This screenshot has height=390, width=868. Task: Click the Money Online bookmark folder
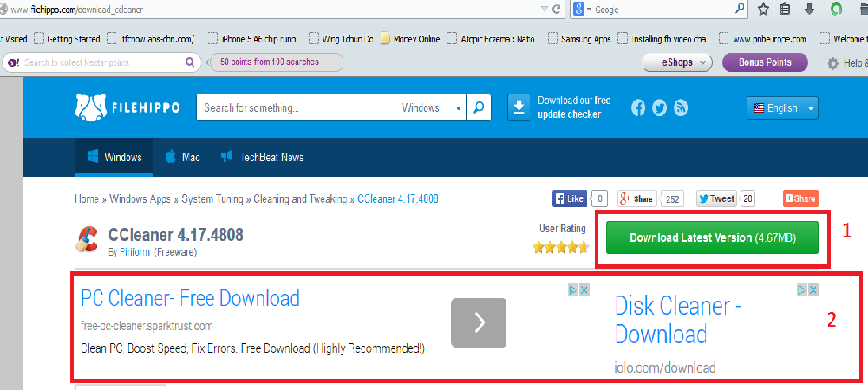409,39
